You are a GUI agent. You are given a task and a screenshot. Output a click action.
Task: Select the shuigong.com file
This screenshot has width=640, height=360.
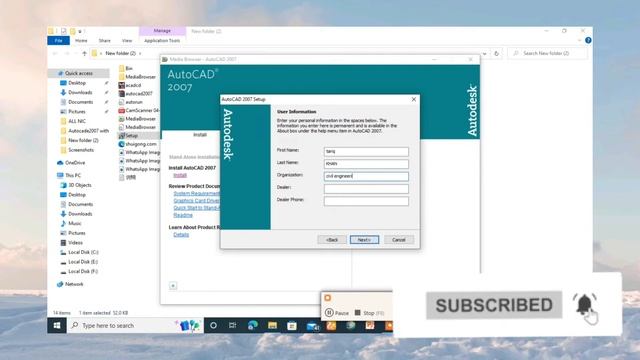140,144
